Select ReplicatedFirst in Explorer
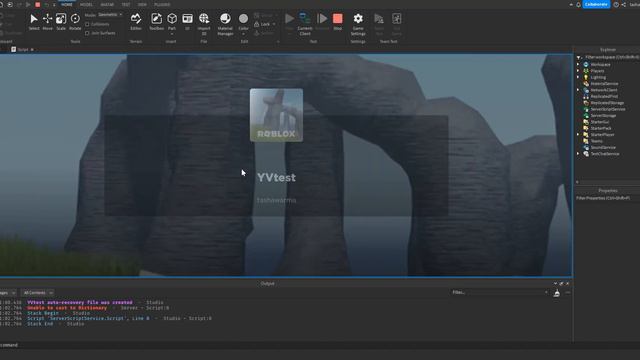Image resolution: width=640 pixels, height=360 pixels. pos(604,96)
